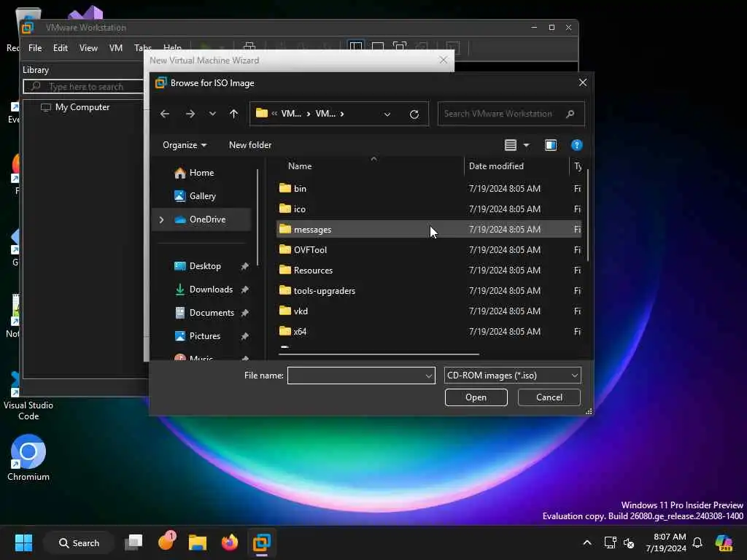Click the pin icon next to Downloads
747x560 pixels.
tap(245, 289)
